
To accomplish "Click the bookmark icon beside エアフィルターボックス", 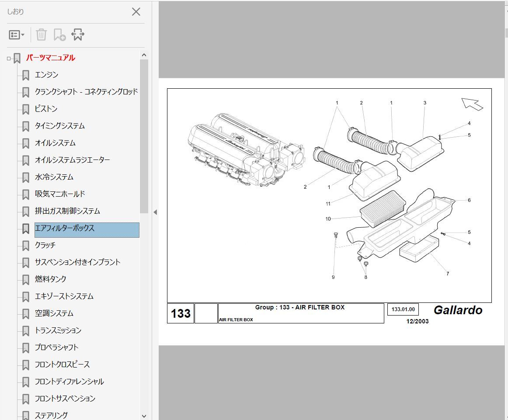I will click(x=26, y=229).
